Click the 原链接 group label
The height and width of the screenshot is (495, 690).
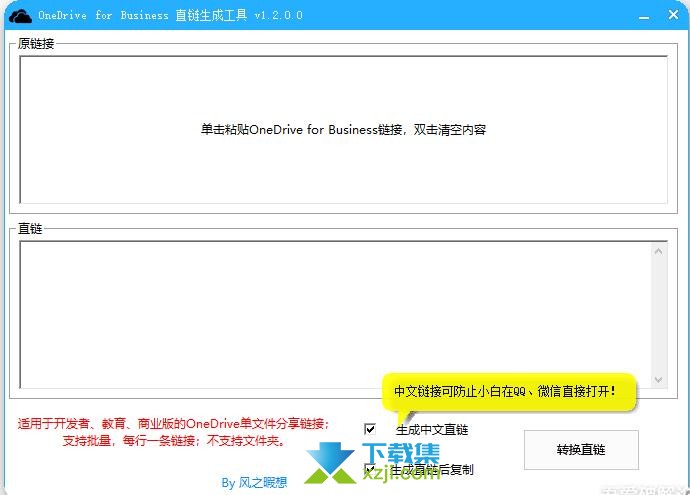point(36,44)
